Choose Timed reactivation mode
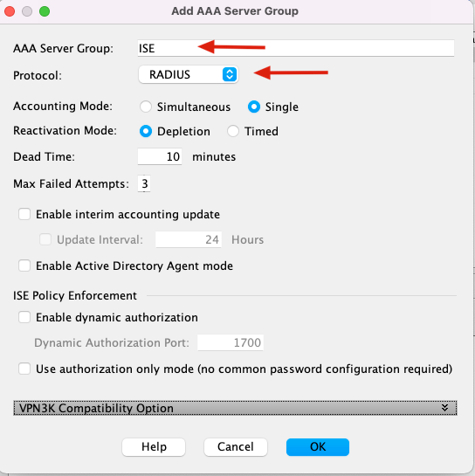Screen dimensions: 475x476 [233, 131]
